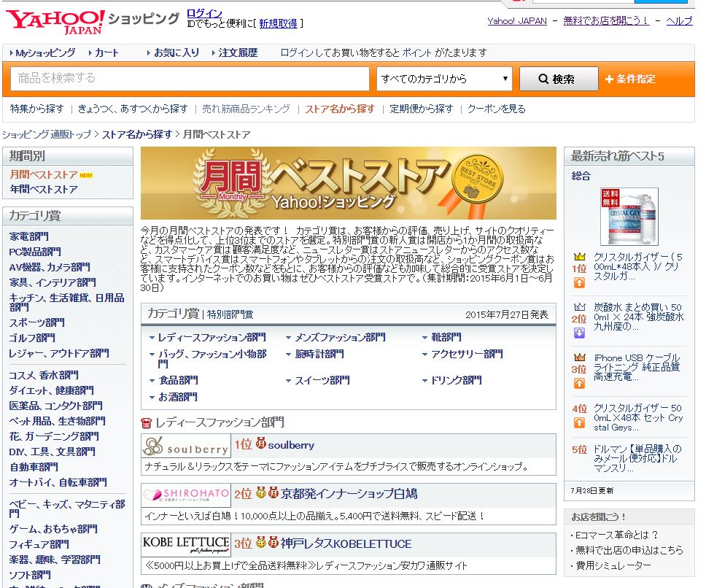Click the Yahoo! JAPAN logo
This screenshot has width=706, height=588.
click(x=55, y=22)
